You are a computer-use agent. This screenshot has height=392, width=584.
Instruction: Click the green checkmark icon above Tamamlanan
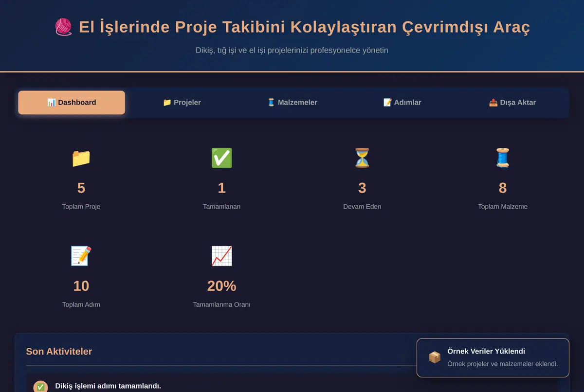click(x=221, y=158)
